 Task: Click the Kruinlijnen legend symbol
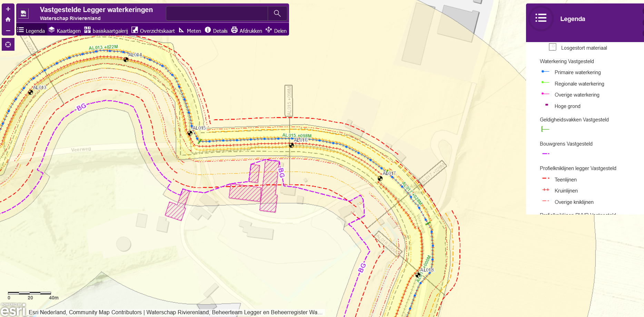pyautogui.click(x=546, y=190)
